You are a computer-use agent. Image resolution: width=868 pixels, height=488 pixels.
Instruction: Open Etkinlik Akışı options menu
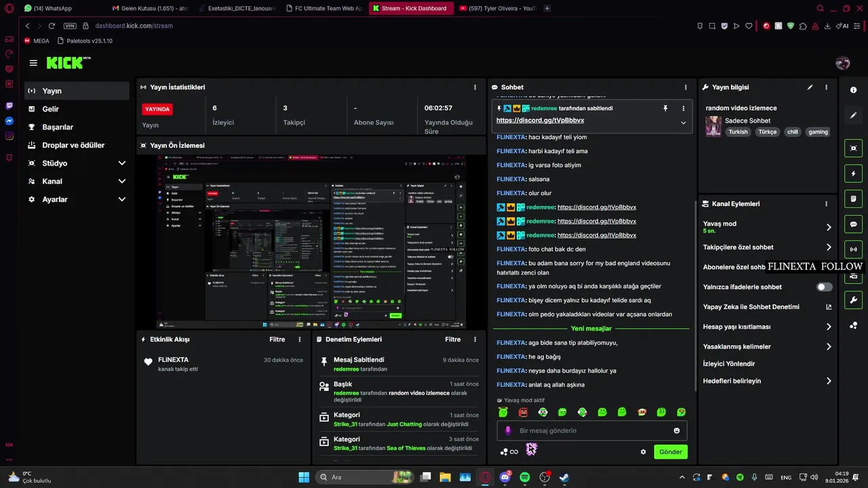tap(300, 340)
